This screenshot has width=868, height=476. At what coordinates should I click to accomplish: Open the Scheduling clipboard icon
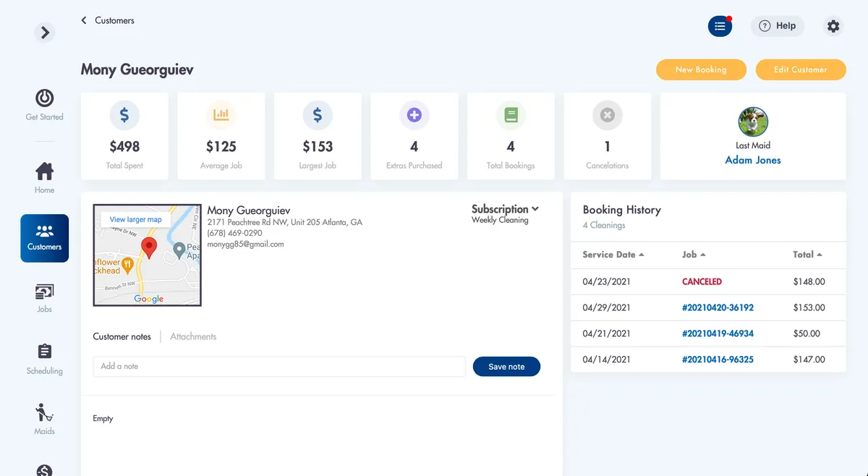(x=44, y=352)
